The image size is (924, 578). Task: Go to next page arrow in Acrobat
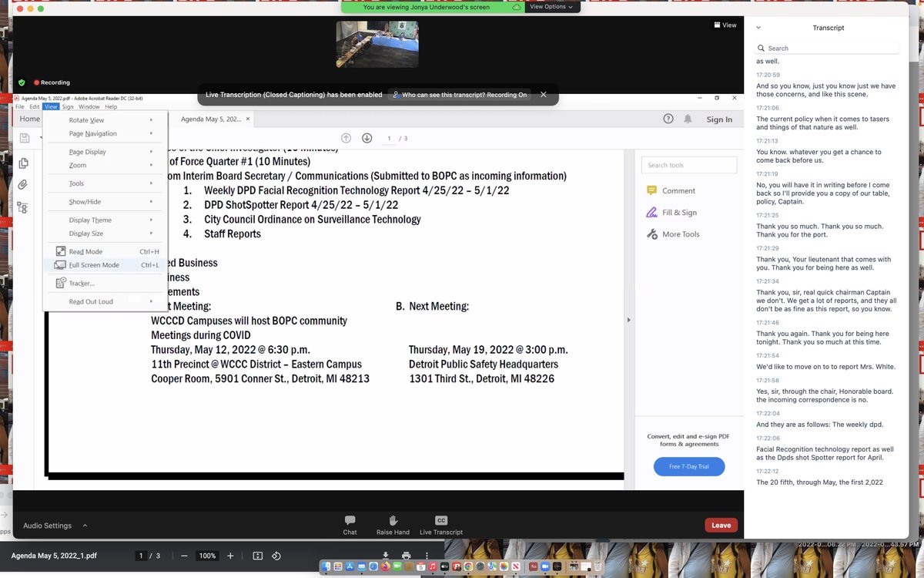pyautogui.click(x=367, y=138)
